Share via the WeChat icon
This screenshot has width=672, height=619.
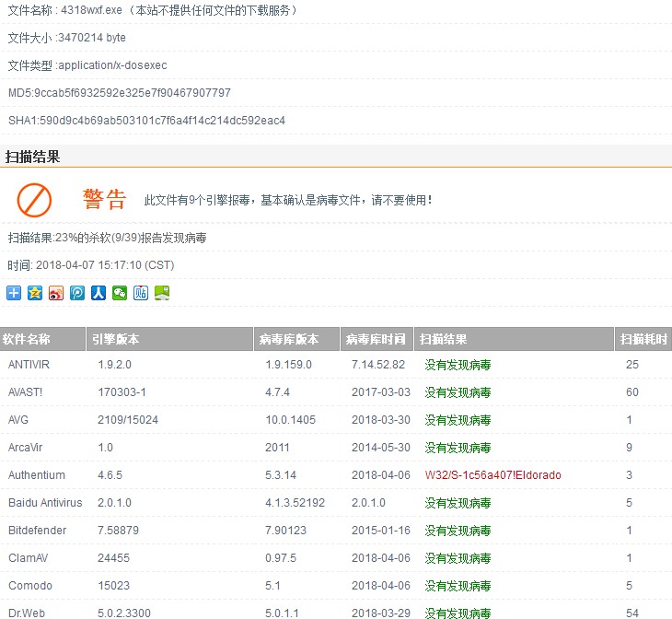(x=120, y=293)
